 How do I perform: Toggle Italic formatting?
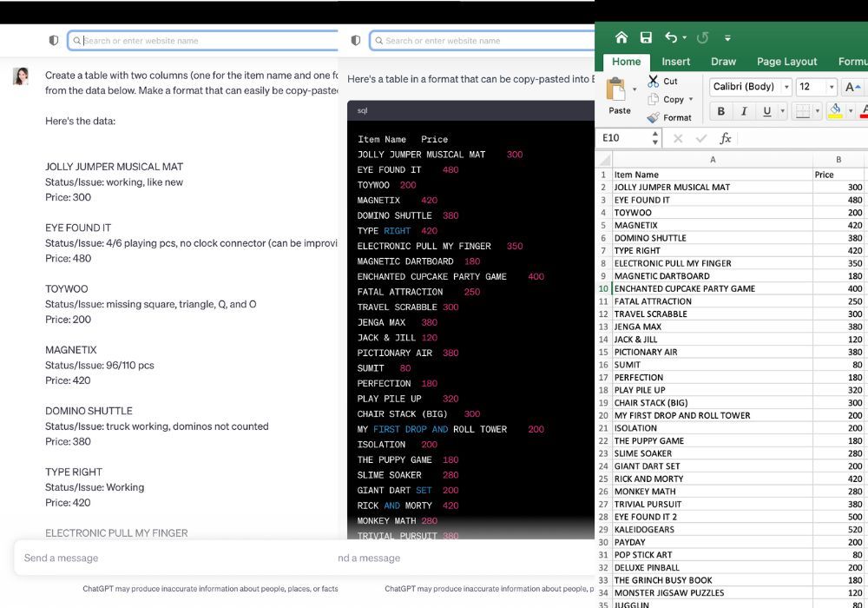[x=744, y=111]
